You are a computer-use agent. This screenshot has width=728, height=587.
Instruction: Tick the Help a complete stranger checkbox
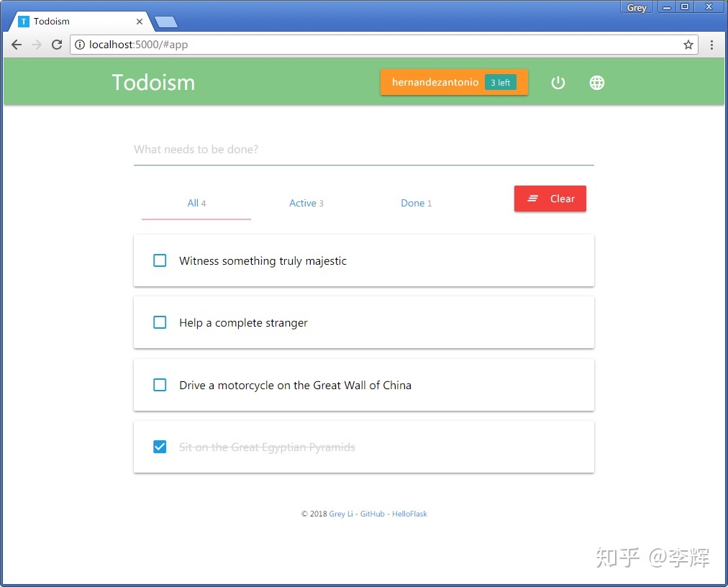160,322
